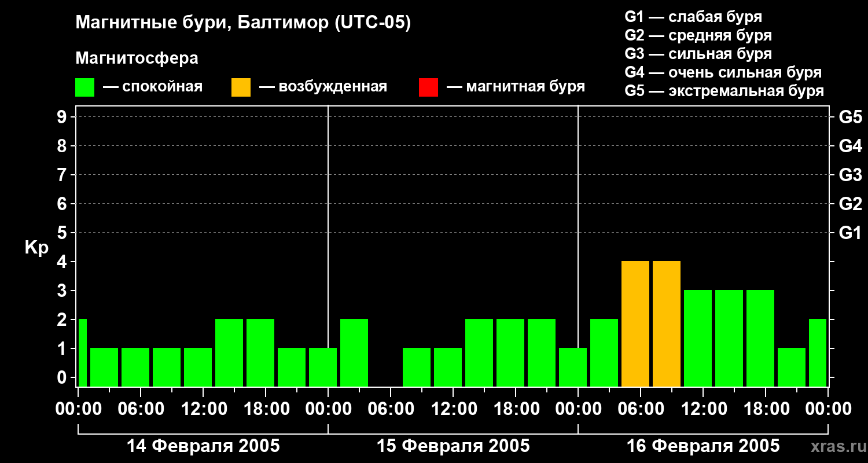The image size is (868, 463).
Task: Click the green спокойная legend swatch
Action: tap(84, 87)
